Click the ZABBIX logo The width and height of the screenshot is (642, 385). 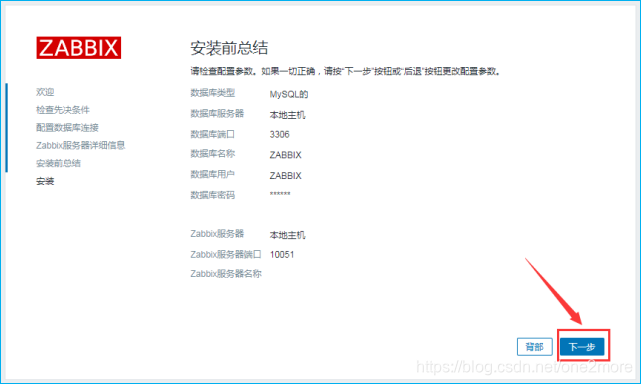click(x=79, y=48)
